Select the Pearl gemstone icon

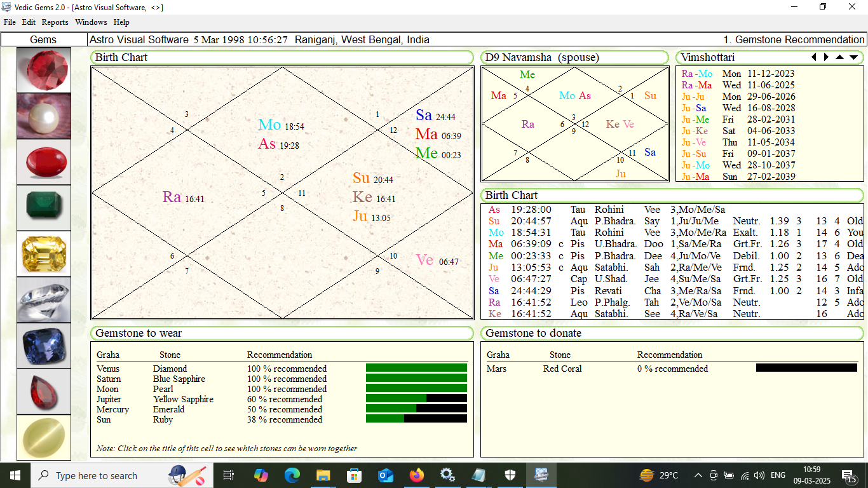[x=44, y=116]
